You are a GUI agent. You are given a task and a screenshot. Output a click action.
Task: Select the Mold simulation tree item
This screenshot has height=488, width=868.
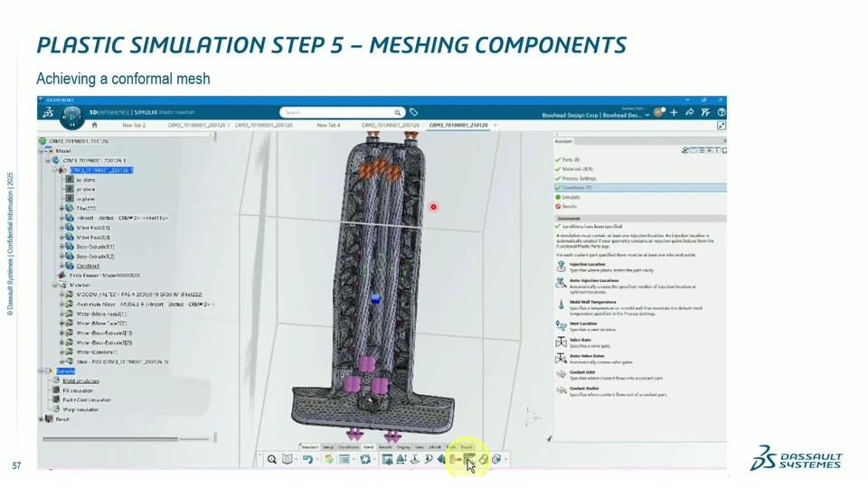click(80, 381)
